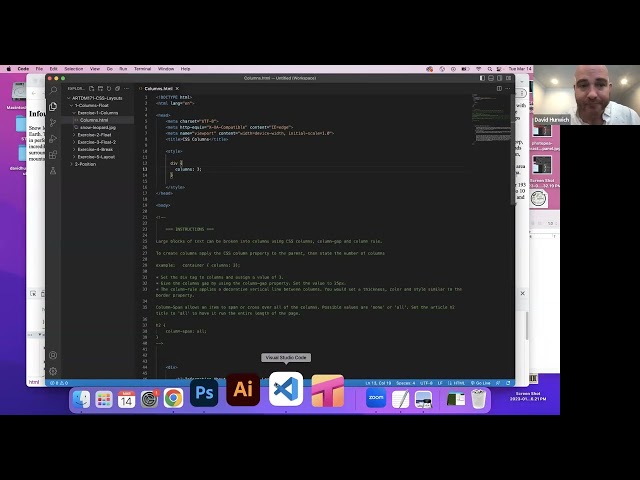Viewport: 640px width, 480px height.
Task: Open Finder from the Dock
Action: [81, 398]
